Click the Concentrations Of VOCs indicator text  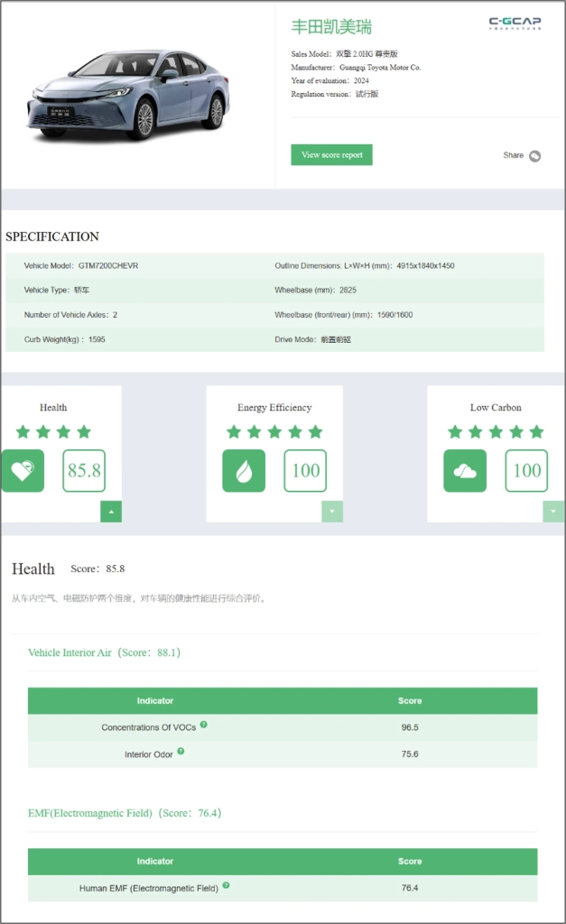149,728
